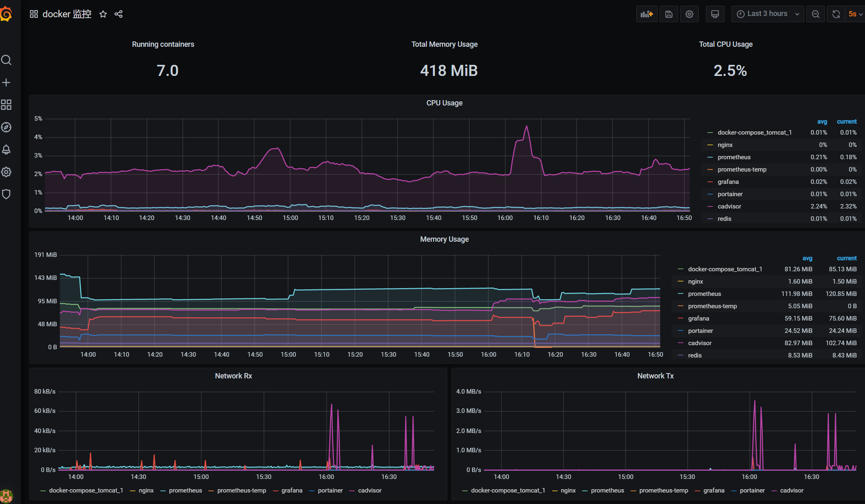Open dashboard settings gear in top bar

(x=689, y=14)
